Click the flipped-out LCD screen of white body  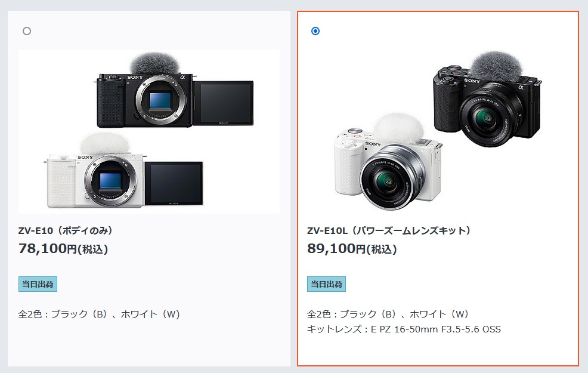(x=174, y=183)
